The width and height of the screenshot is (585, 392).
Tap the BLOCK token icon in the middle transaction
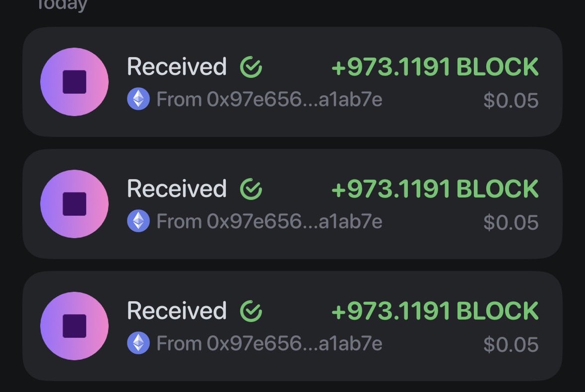click(x=74, y=204)
